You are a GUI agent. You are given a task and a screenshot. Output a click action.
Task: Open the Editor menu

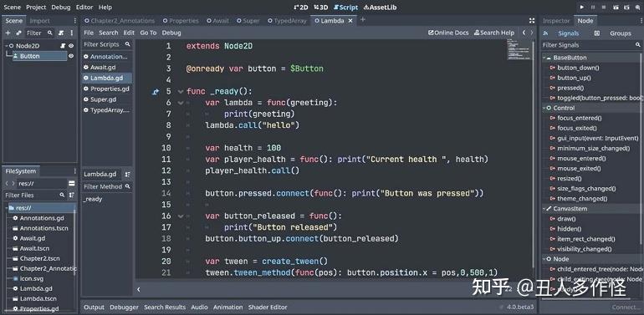(x=84, y=7)
